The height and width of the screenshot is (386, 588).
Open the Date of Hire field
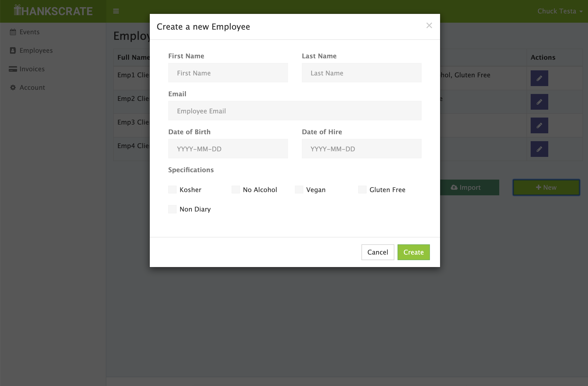(362, 149)
